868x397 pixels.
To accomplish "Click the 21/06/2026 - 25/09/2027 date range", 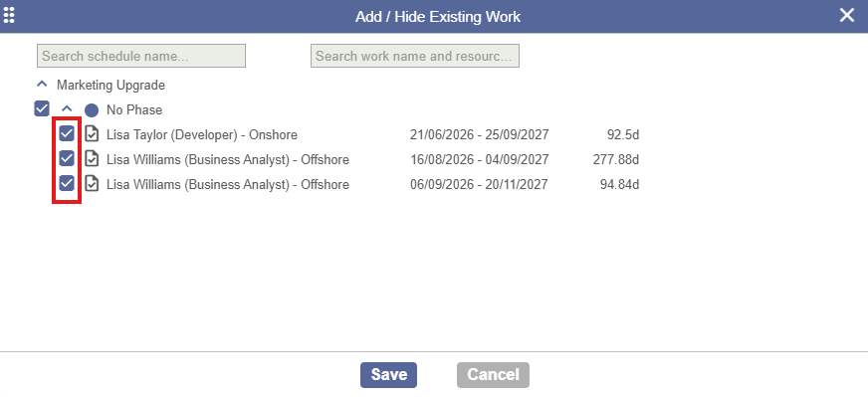I will 480,134.
